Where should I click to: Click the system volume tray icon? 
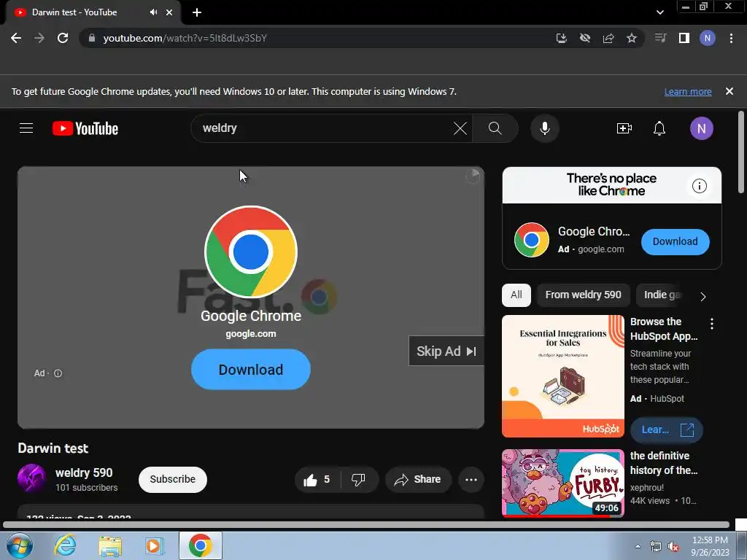673,547
